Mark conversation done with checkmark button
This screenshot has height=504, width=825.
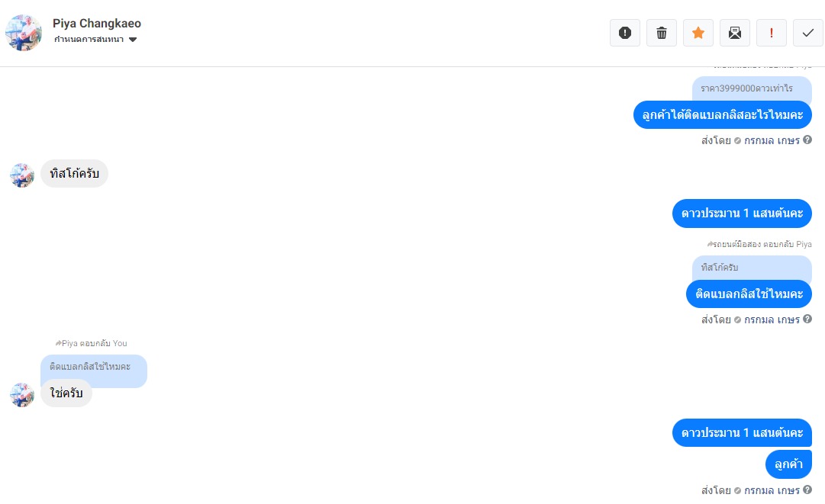[x=808, y=33]
